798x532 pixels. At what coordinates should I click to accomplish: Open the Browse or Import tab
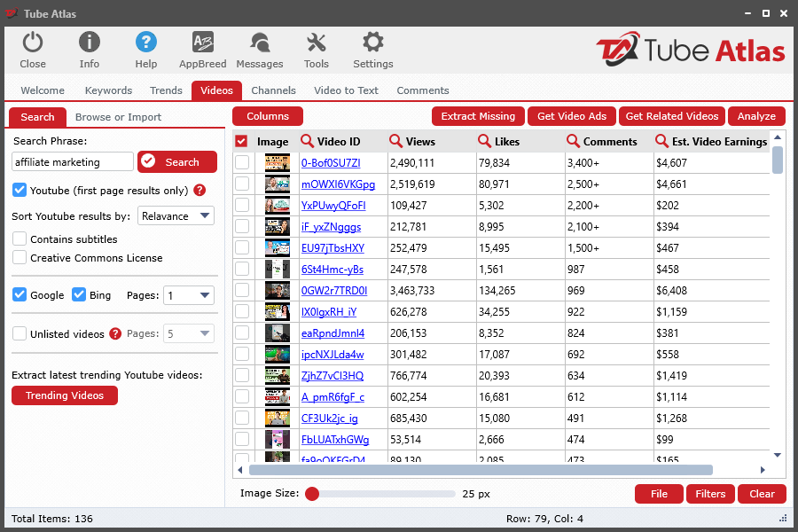coord(118,117)
